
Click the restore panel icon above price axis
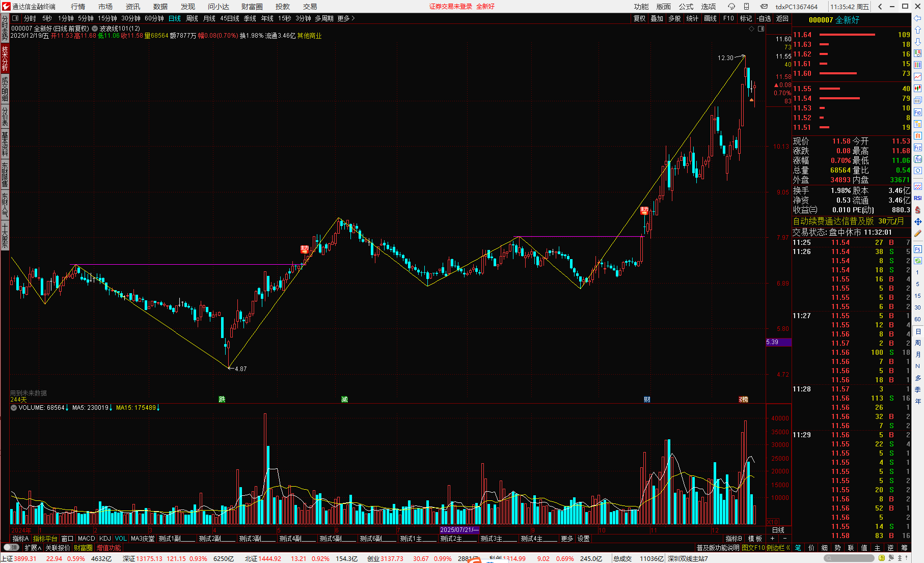point(761,29)
